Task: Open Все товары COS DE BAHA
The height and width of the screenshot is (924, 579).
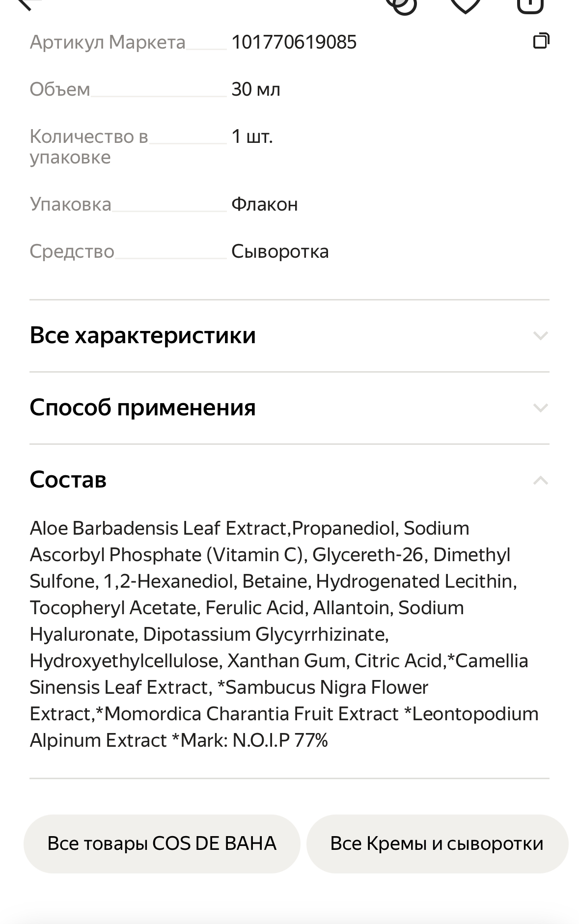Action: [162, 843]
